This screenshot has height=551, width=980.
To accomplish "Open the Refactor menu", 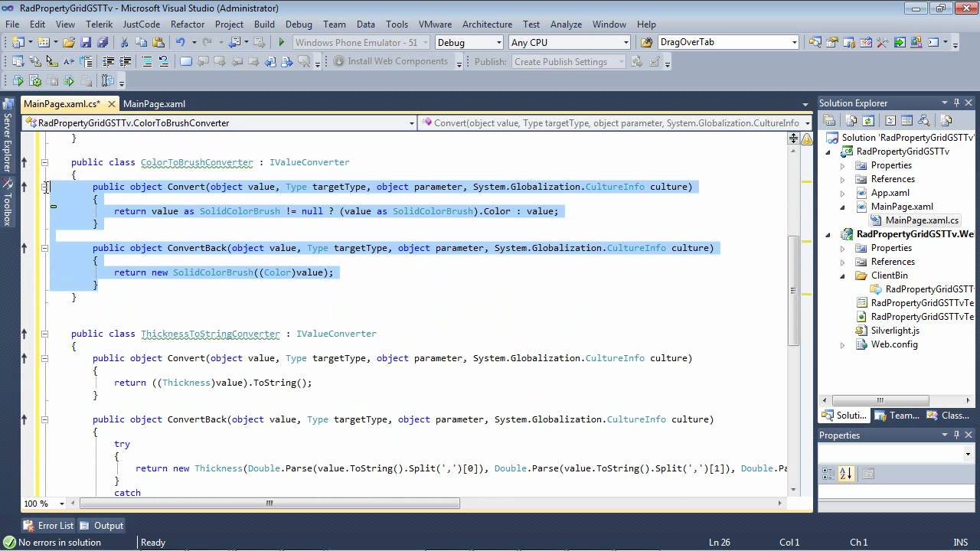I will 188,24.
